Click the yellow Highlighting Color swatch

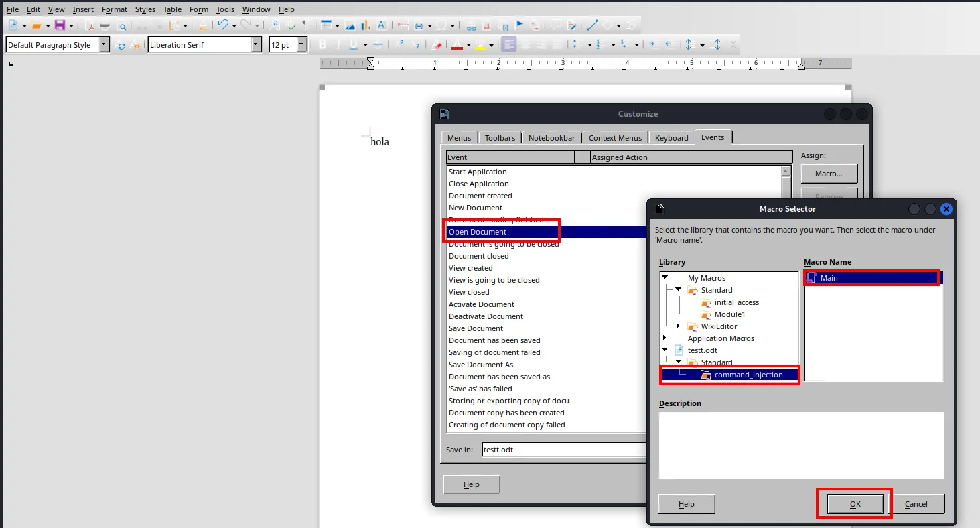click(x=480, y=45)
